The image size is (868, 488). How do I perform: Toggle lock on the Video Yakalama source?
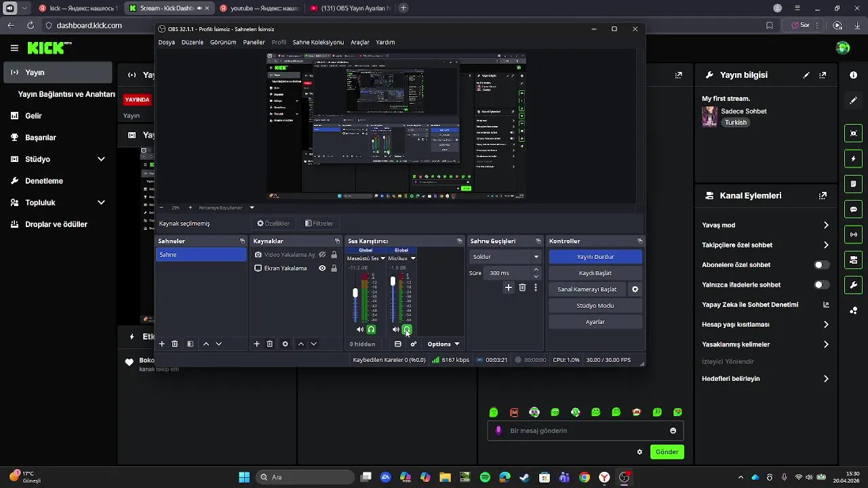334,256
